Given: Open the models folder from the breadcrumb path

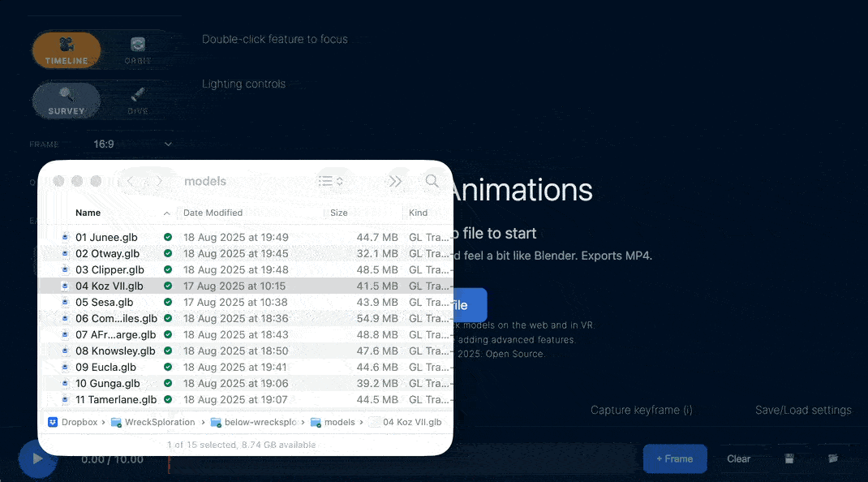Looking at the screenshot, I should coord(342,422).
